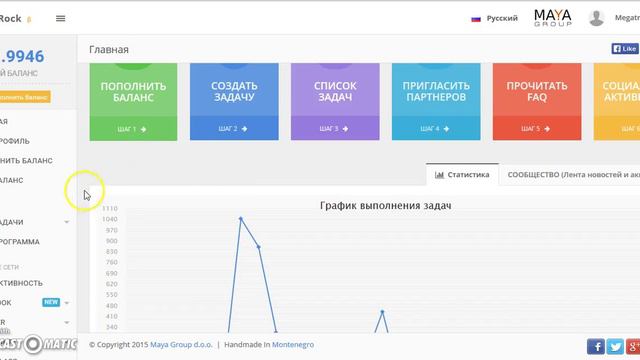Open the ПРОГРАММА sidebar item
Screen dimensions: 640x360
[x=20, y=242]
